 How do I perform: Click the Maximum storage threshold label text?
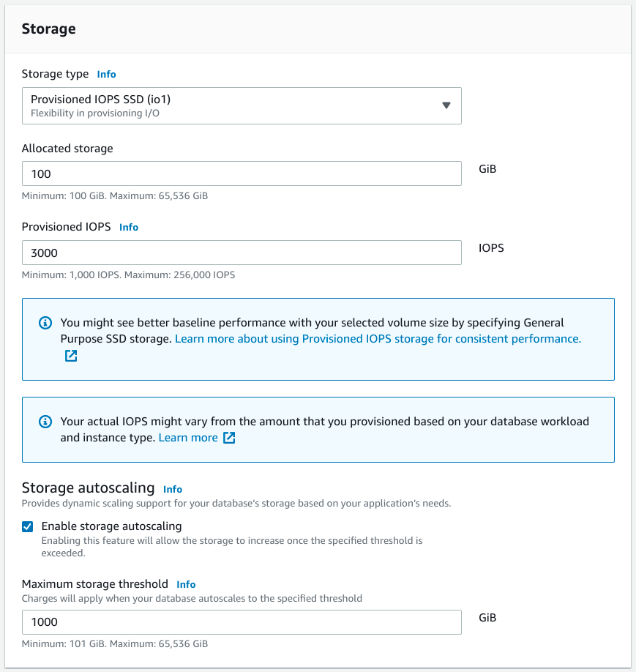pyautogui.click(x=95, y=584)
